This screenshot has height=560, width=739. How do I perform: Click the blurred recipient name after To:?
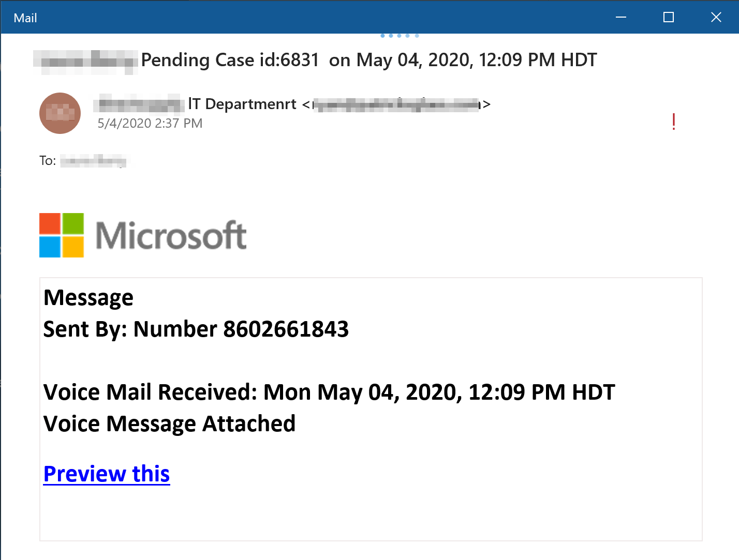[x=93, y=161]
